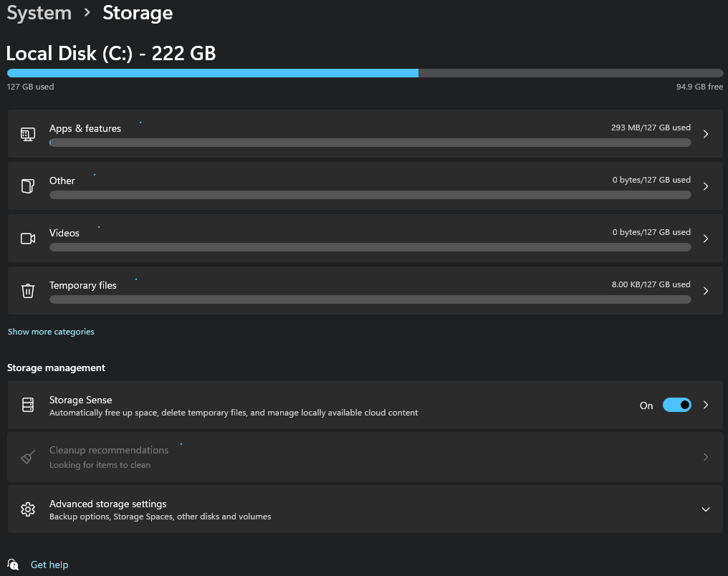
Task: Open the Other category chevron
Action: pyautogui.click(x=706, y=186)
